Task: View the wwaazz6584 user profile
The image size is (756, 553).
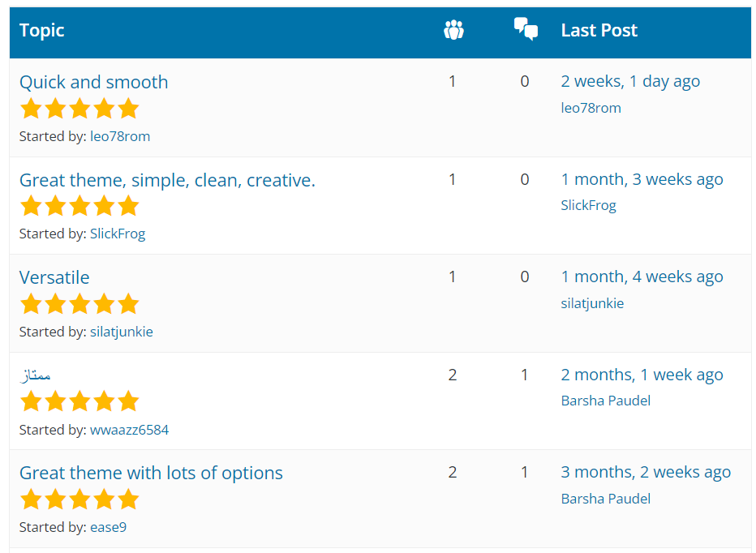Action: [129, 430]
